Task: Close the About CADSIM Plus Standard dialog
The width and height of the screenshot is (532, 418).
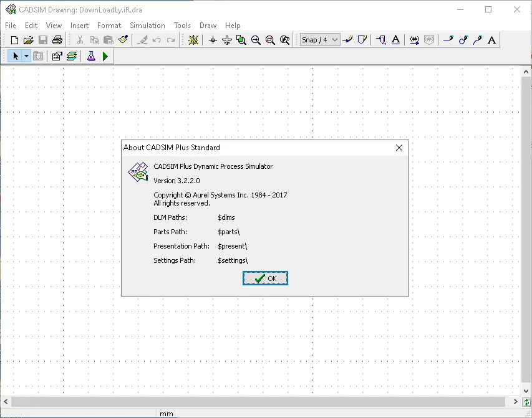Action: [399, 148]
